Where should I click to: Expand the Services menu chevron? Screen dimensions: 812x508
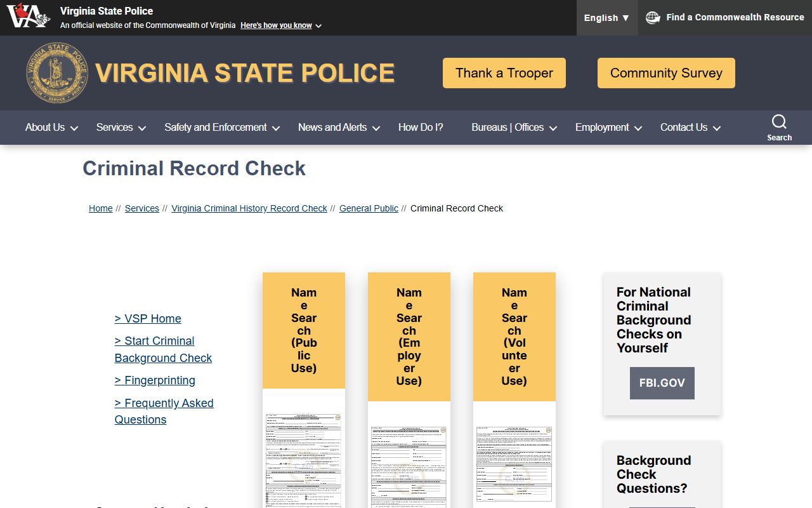pyautogui.click(x=142, y=128)
